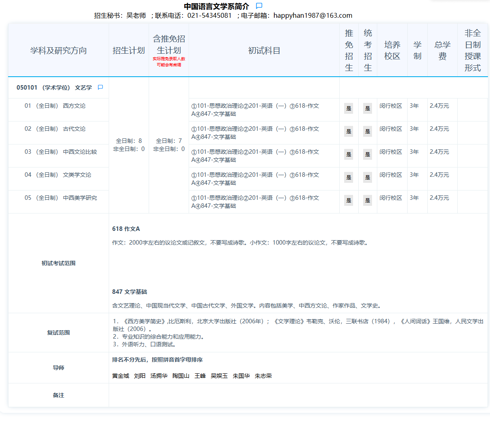Click the phone number 021-54345081
Viewport: 490px width, 448px height.
(210, 15)
